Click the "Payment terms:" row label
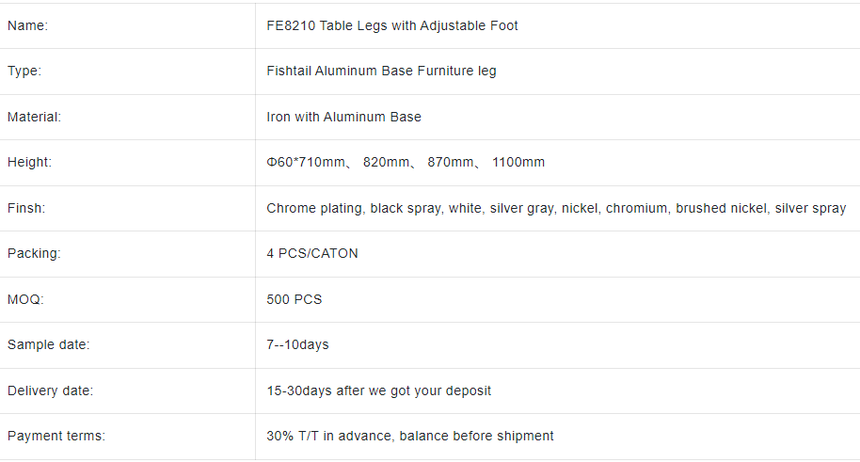 [56, 436]
